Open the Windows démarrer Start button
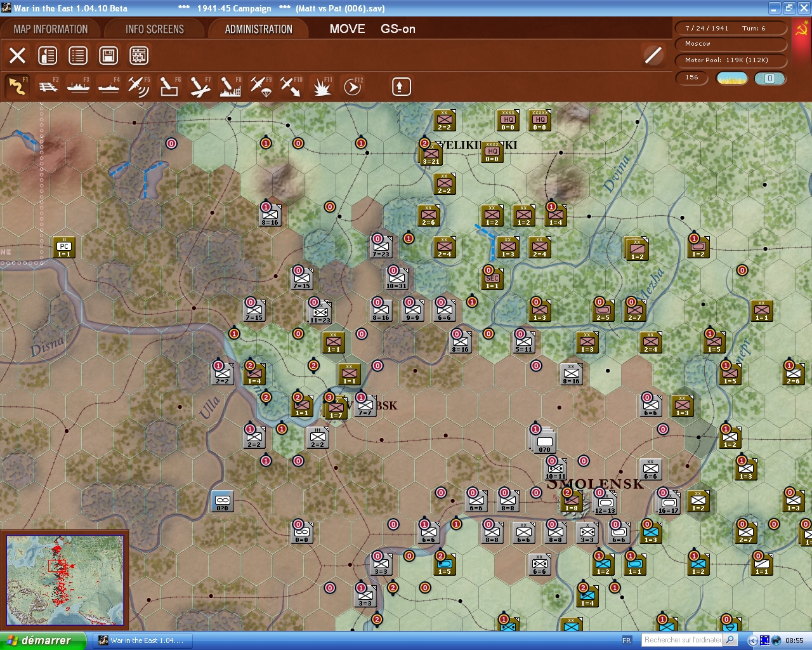The width and height of the screenshot is (812, 650). pos(43,640)
